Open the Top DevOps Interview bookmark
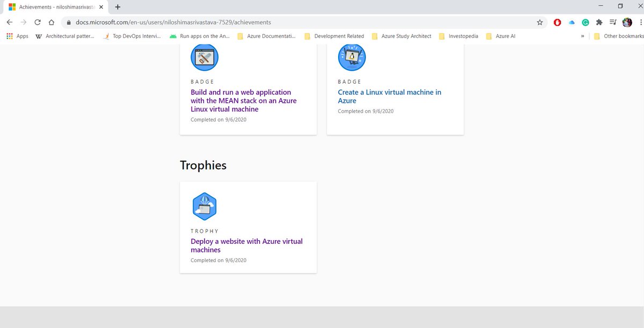 133,36
